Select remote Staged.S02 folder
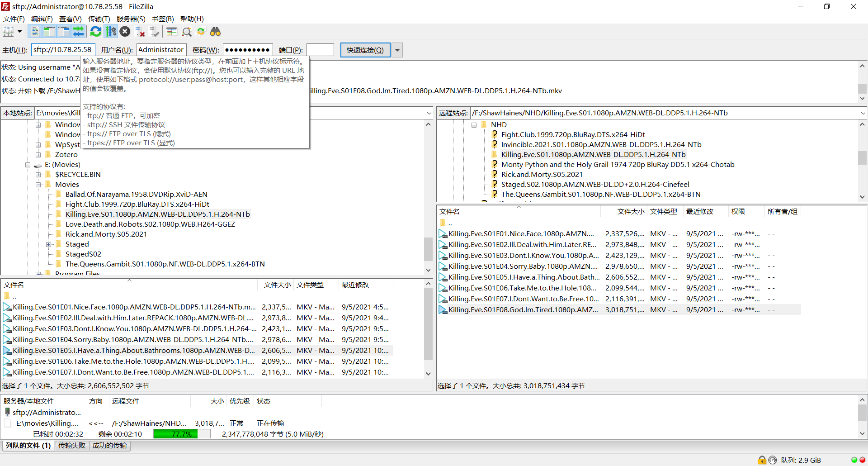 [595, 185]
